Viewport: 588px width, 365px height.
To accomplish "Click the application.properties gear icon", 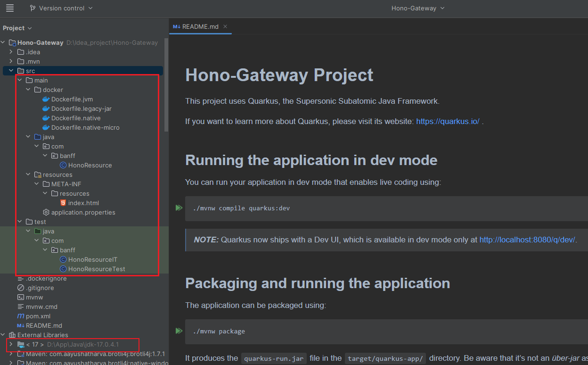I will [46, 212].
